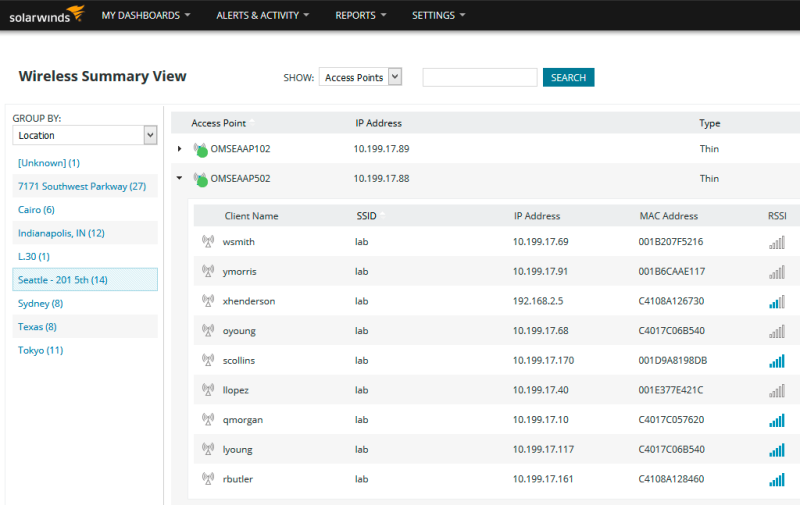Click the Thin type in the OMSEAAP102 row

click(x=709, y=148)
